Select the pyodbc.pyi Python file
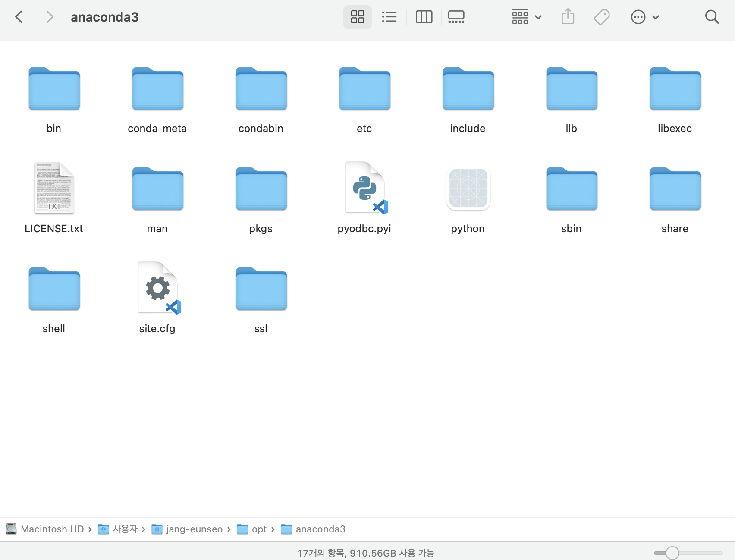The height and width of the screenshot is (560, 735). click(366, 188)
